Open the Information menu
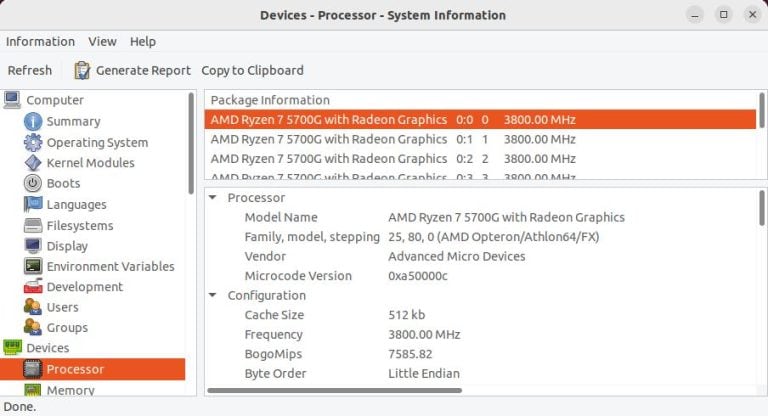Viewport: 768px width, 416px height. [x=40, y=42]
